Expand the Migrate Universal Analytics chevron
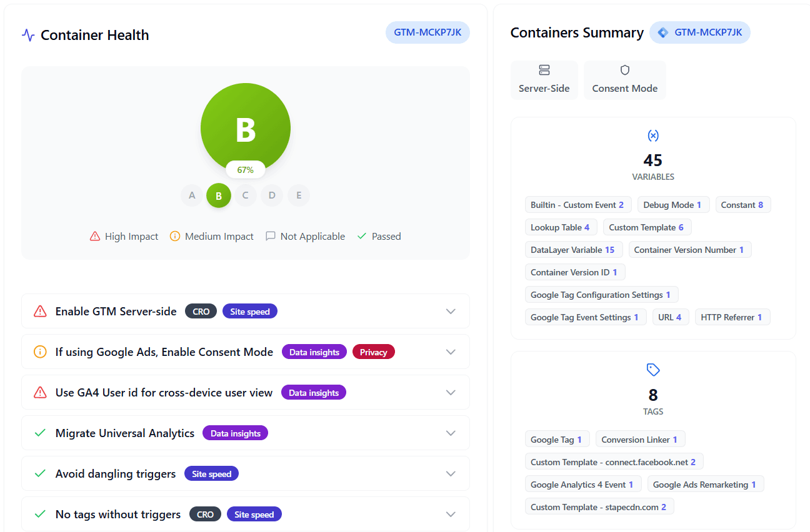This screenshot has width=810, height=532. 451,433
